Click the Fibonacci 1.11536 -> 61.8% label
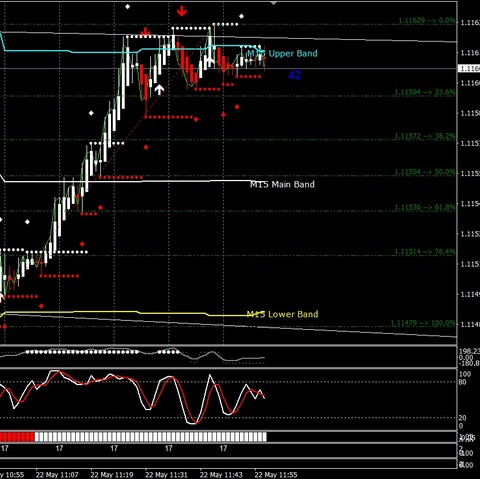Screen dimensions: 480x479 (x=425, y=208)
